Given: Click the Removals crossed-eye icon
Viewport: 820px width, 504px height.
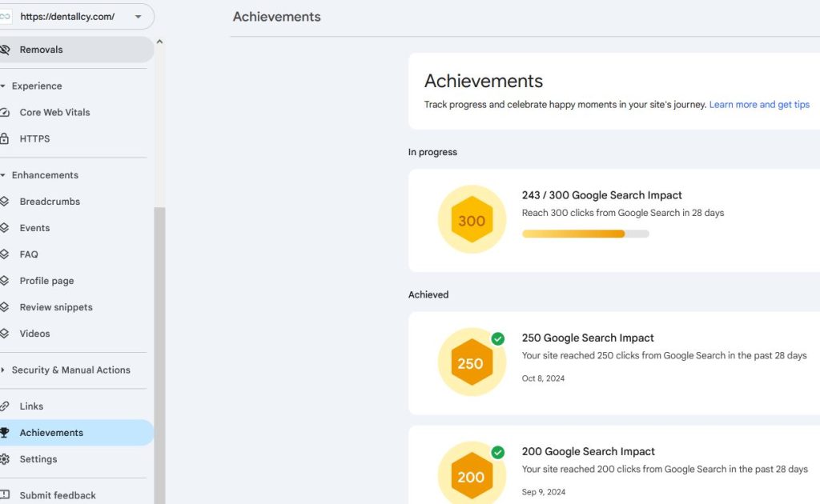Looking at the screenshot, I should [5, 50].
